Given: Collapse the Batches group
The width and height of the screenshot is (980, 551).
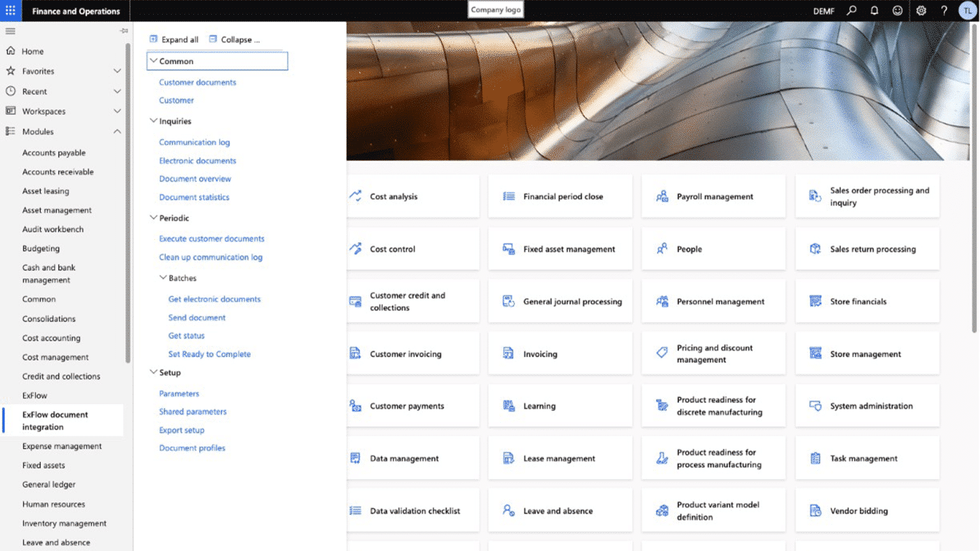Looking at the screenshot, I should [x=163, y=277].
